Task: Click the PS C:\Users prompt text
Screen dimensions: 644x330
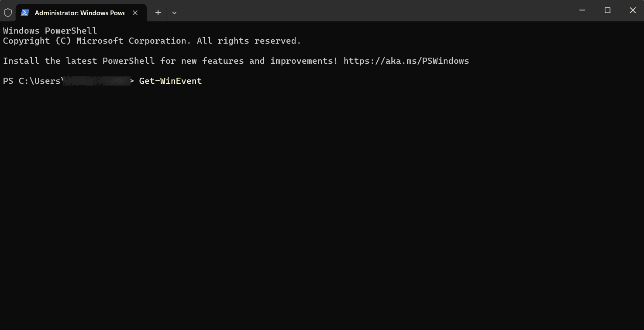Action: pos(32,81)
